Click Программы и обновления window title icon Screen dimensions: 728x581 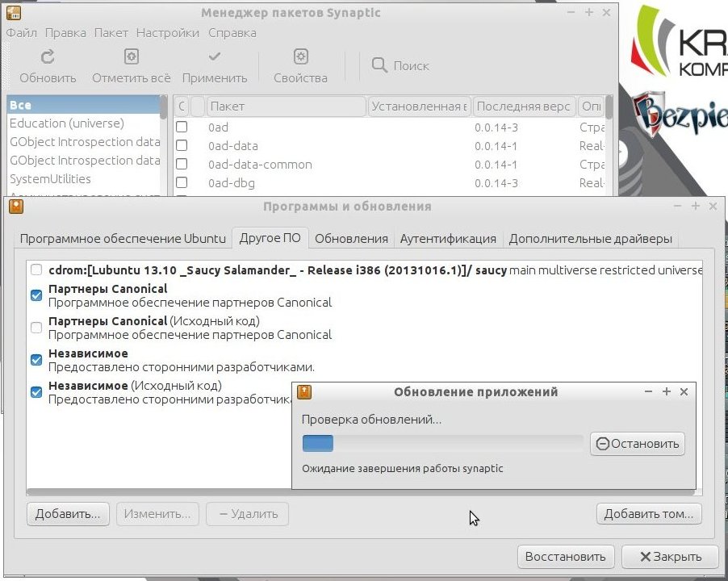pyautogui.click(x=16, y=207)
